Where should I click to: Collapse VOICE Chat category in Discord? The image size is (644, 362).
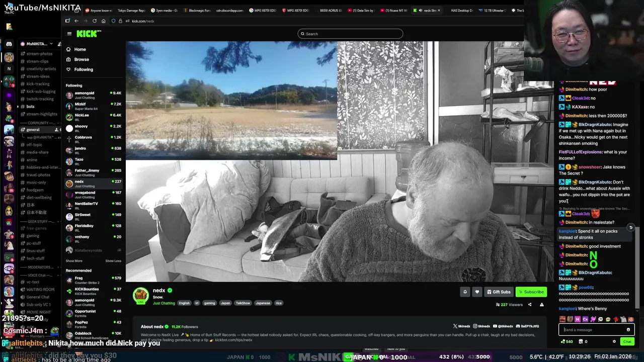pos(39,275)
